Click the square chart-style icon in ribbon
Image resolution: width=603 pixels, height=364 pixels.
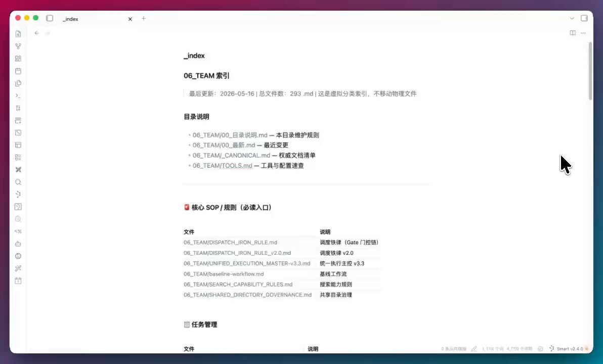point(18,207)
